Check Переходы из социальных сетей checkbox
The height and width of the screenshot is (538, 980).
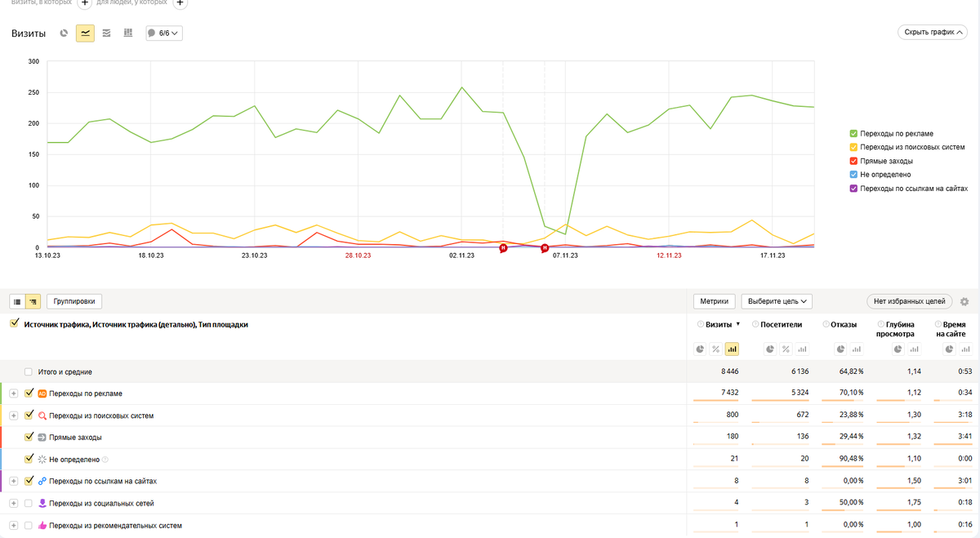pos(29,503)
